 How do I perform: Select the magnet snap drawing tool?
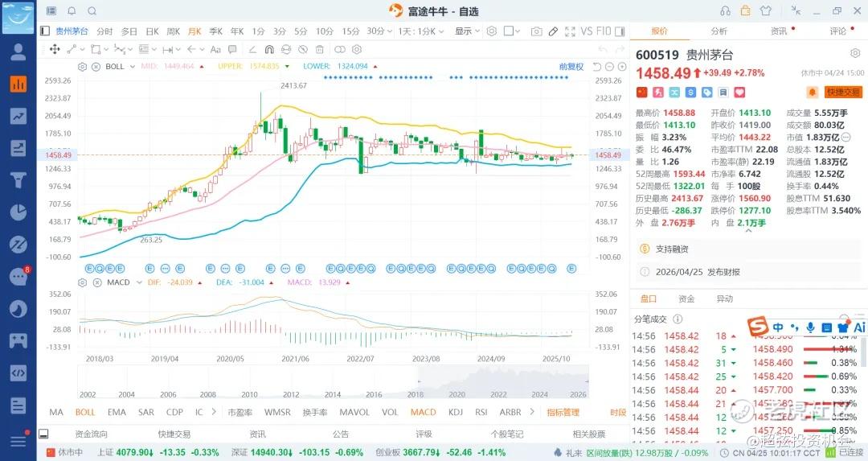pyautogui.click(x=269, y=49)
